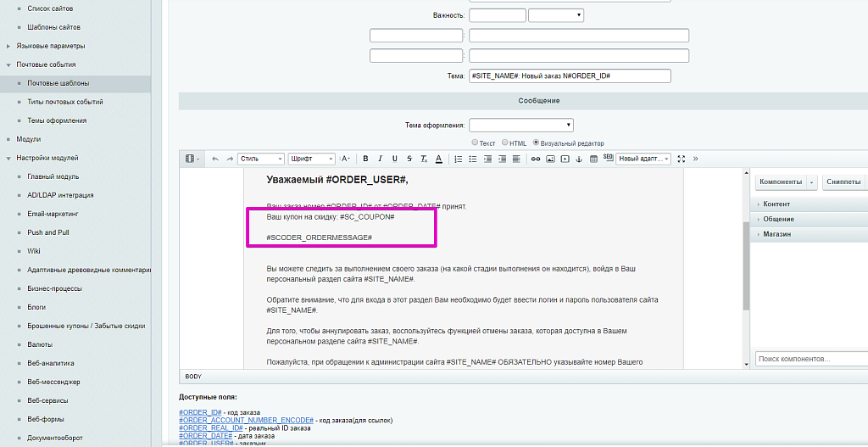This screenshot has width=868, height=447.
Task: Click the underline formatting icon
Action: pos(394,159)
